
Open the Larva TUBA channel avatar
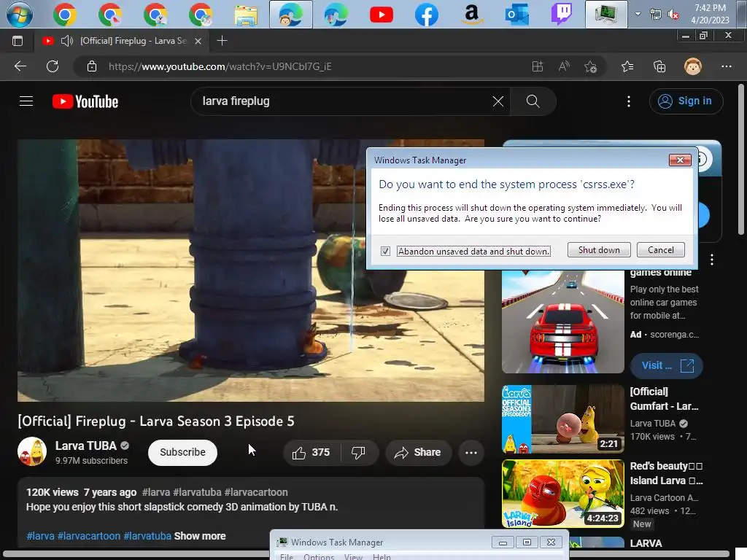[32, 451]
